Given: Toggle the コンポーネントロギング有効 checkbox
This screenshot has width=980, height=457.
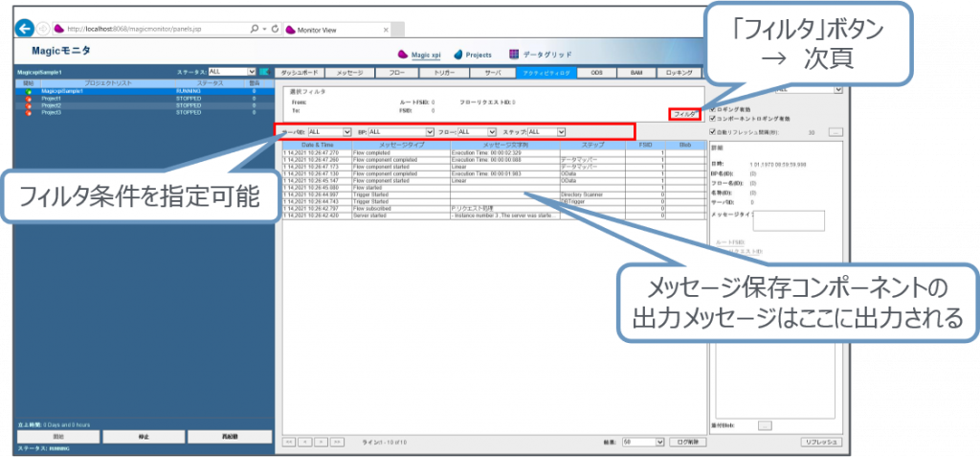Looking at the screenshot, I should 712,118.
